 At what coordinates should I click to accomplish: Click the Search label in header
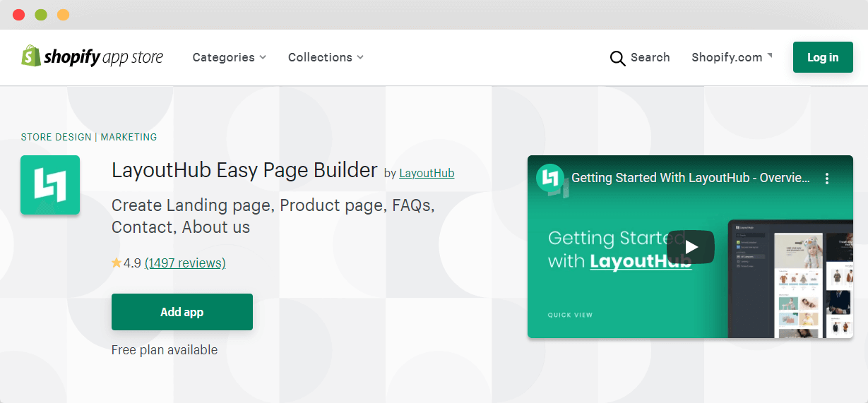click(650, 57)
